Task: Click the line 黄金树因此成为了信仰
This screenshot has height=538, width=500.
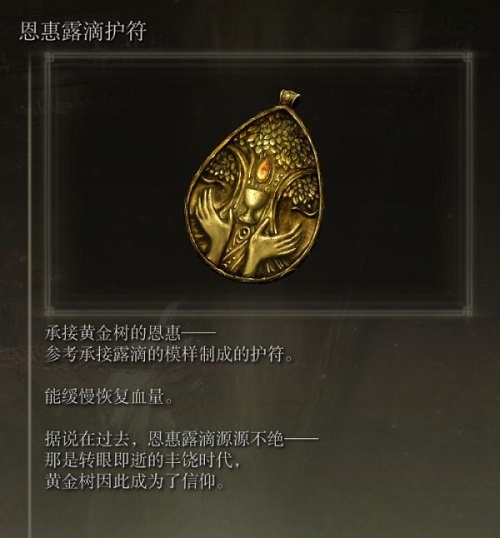Action: coord(135,482)
